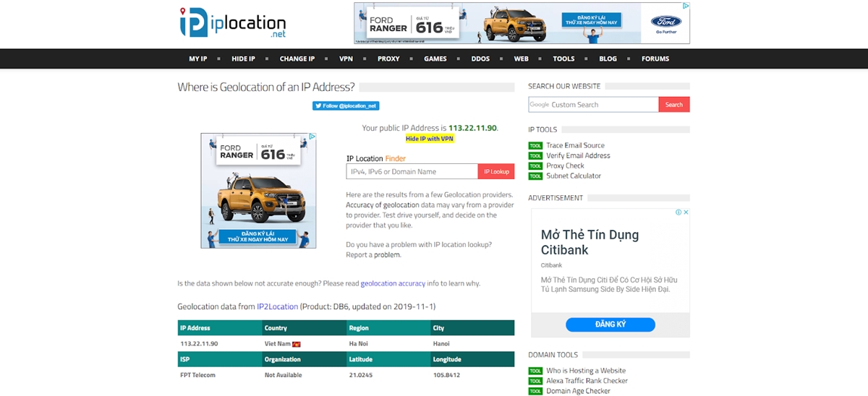
Task: Click the AdChoices icon on Citibank ad
Action: coord(678,212)
